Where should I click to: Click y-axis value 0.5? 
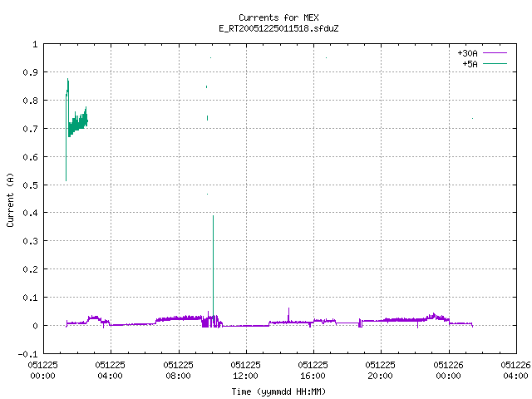(30, 185)
